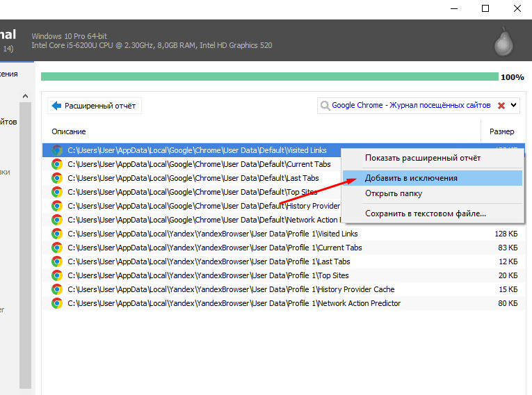Image resolution: width=532 pixels, height=395 pixels.
Task: Click the sidebar scroll up arrow
Action: tap(25, 96)
